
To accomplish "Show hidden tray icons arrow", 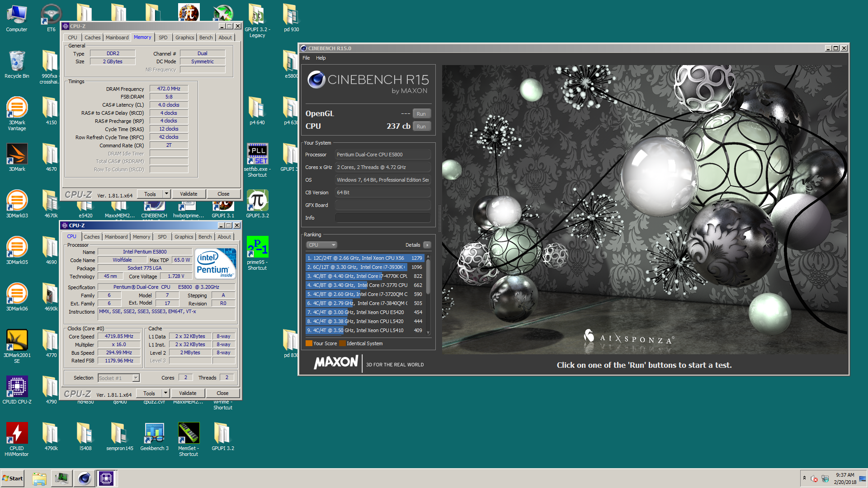I will 804,478.
